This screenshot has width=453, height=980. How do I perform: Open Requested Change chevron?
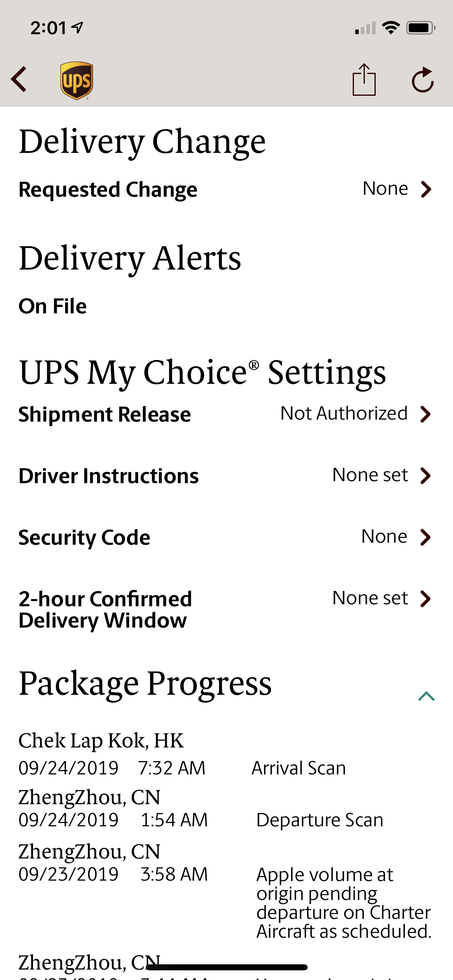pos(426,189)
